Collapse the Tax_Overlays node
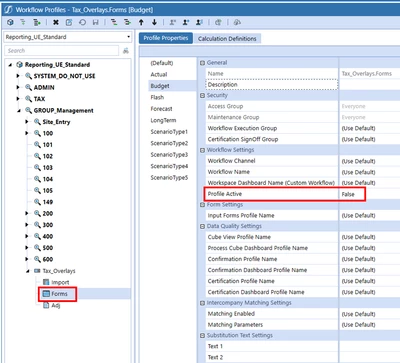 [x=28, y=271]
